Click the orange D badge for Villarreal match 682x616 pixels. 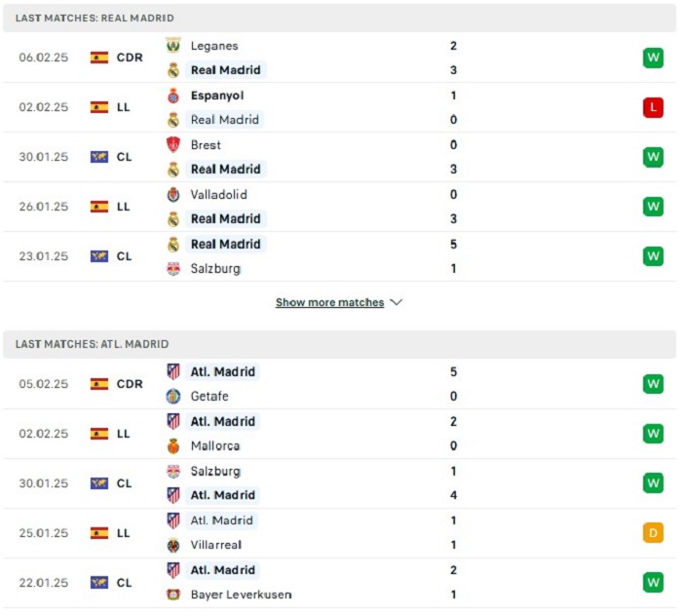653,533
